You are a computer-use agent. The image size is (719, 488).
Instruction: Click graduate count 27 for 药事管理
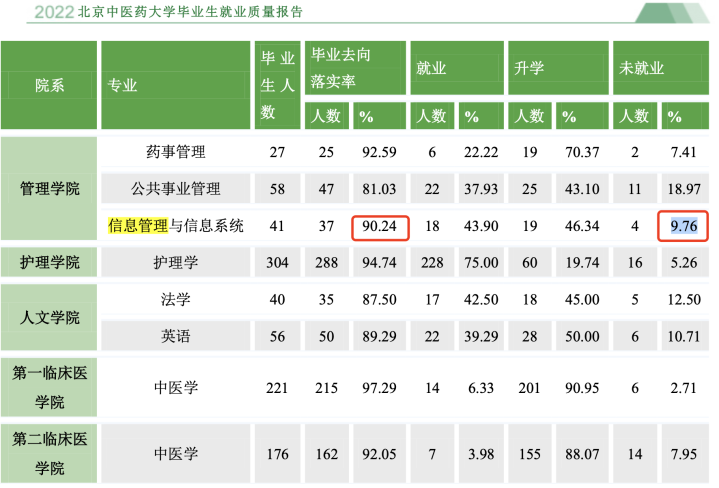point(277,152)
